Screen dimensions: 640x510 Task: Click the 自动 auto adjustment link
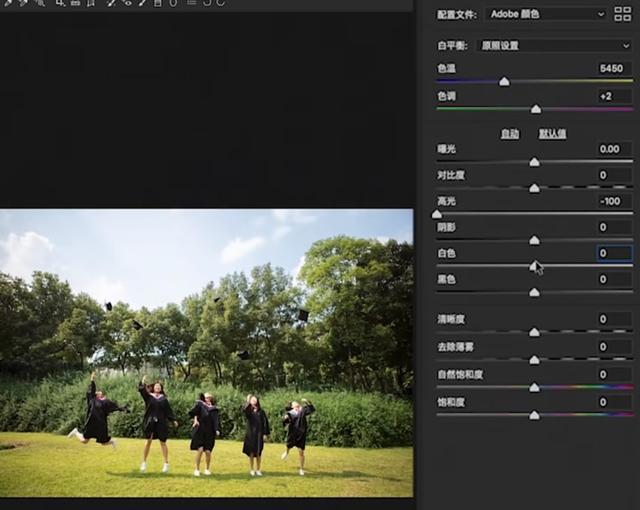[x=510, y=133]
